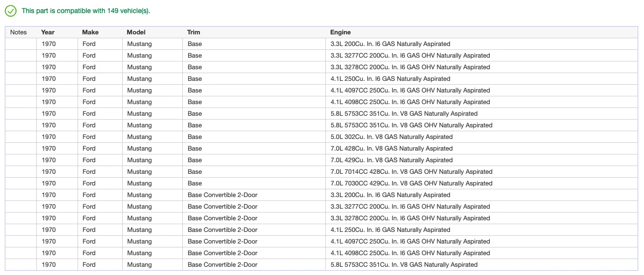Click the '149 vehicle(s)' compatibility message
This screenshot has height=275, width=644.
(x=86, y=11)
